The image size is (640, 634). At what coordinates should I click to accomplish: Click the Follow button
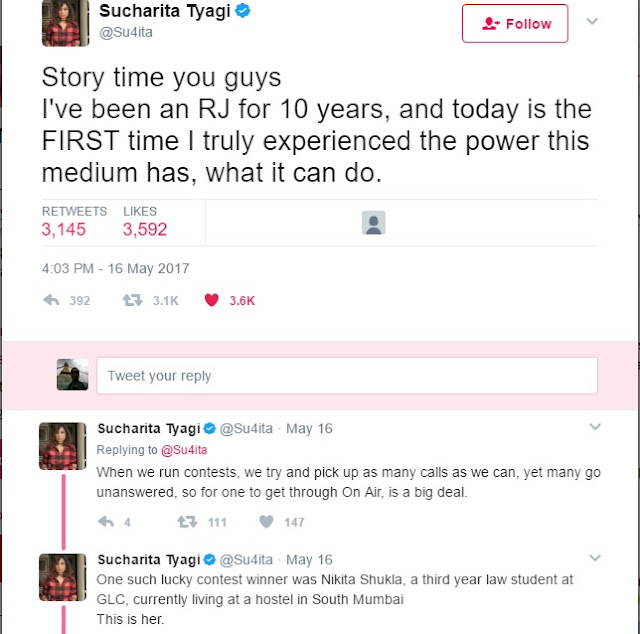coord(515,23)
